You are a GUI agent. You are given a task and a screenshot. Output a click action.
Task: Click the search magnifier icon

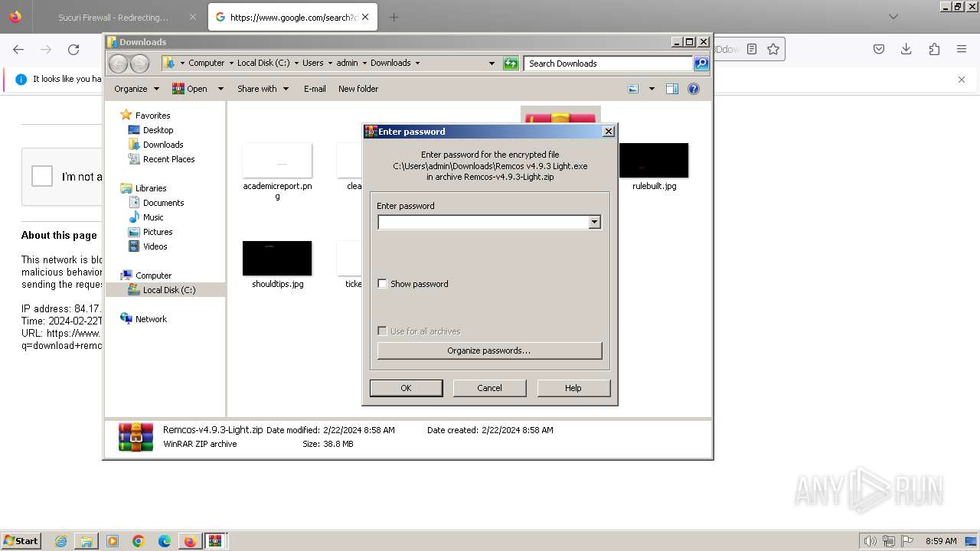pyautogui.click(x=701, y=64)
